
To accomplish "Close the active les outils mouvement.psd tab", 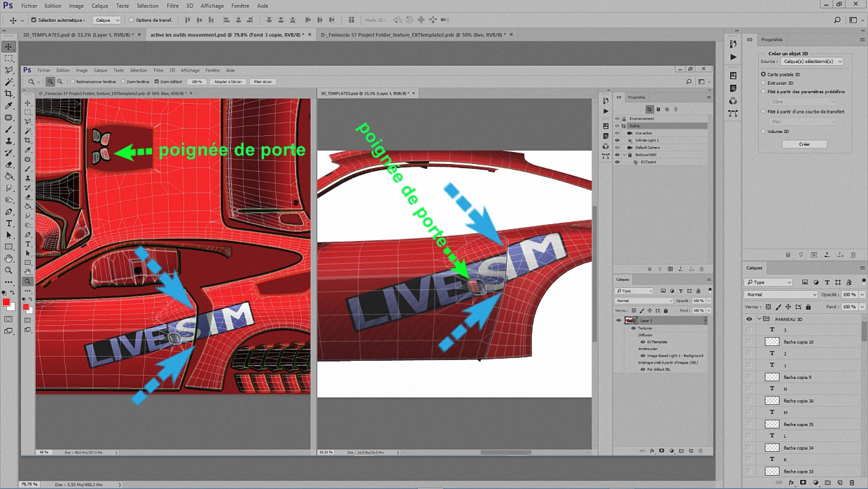I will (x=309, y=34).
